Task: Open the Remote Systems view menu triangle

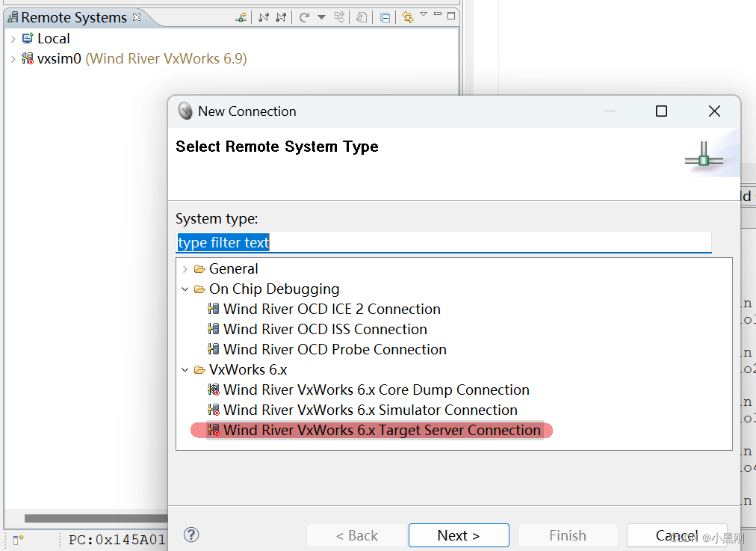Action: coord(424,14)
